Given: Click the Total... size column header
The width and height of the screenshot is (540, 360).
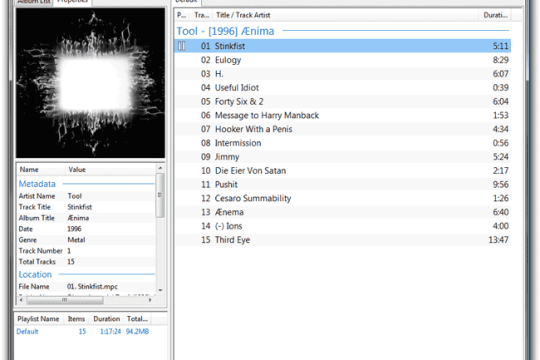Looking at the screenshot, I should click(x=137, y=319).
